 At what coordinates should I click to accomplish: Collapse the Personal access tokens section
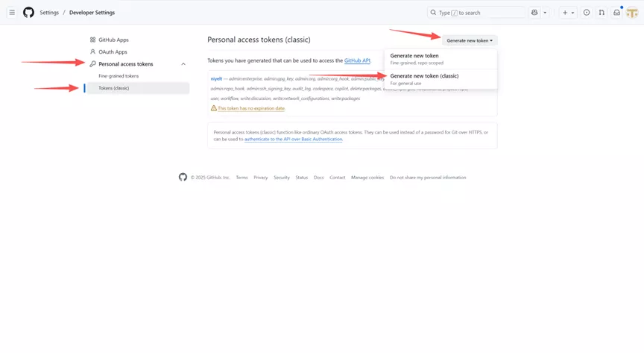coord(183,64)
